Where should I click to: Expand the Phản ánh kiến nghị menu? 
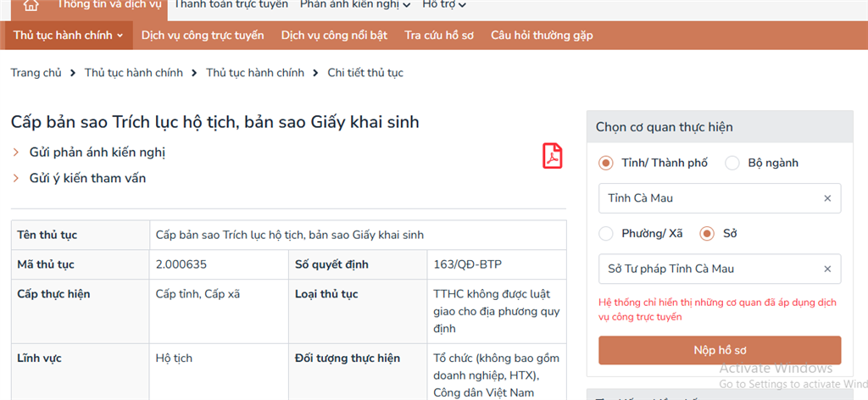pyautogui.click(x=355, y=5)
